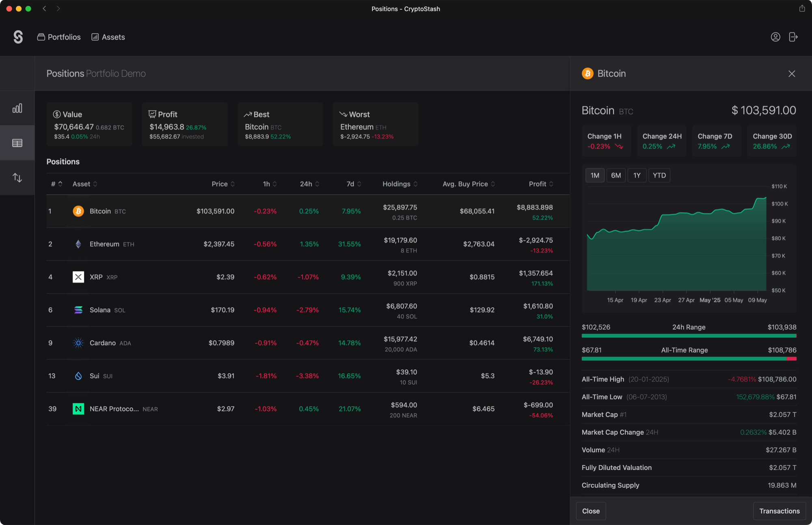Click the Solana coin icon
Image resolution: width=812 pixels, height=525 pixels.
coord(78,310)
